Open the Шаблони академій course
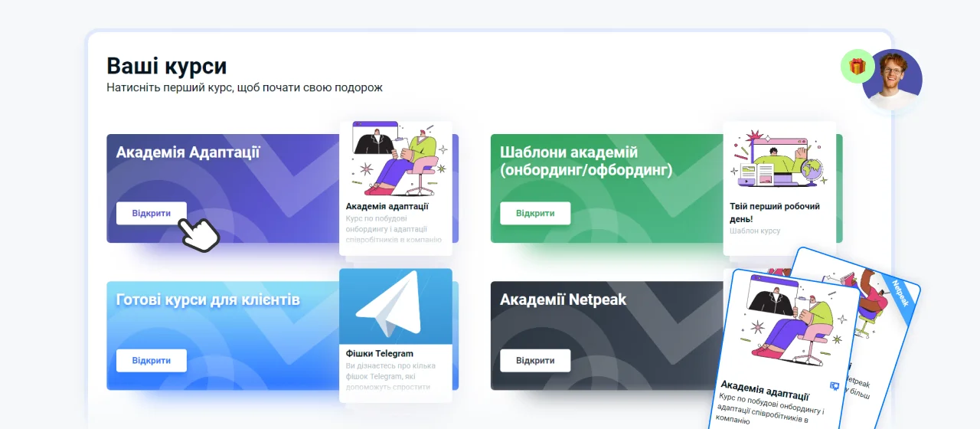Screen dimensions: 980x429 click(535, 213)
